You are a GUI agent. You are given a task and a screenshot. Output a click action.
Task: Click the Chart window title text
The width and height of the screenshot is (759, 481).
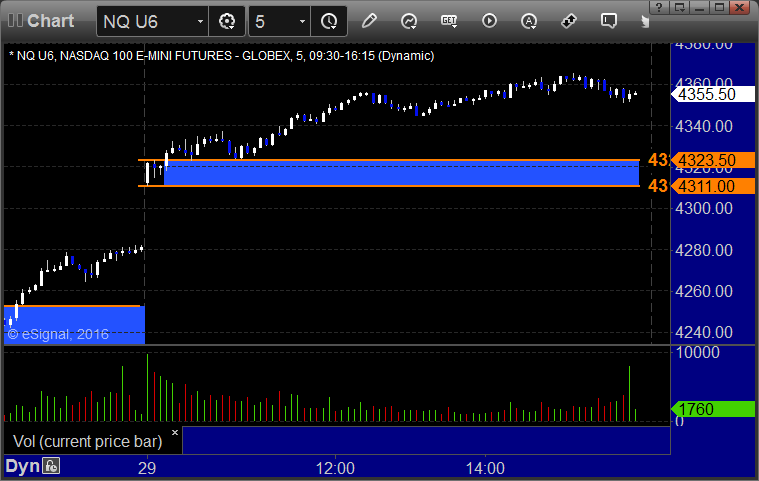tap(50, 21)
